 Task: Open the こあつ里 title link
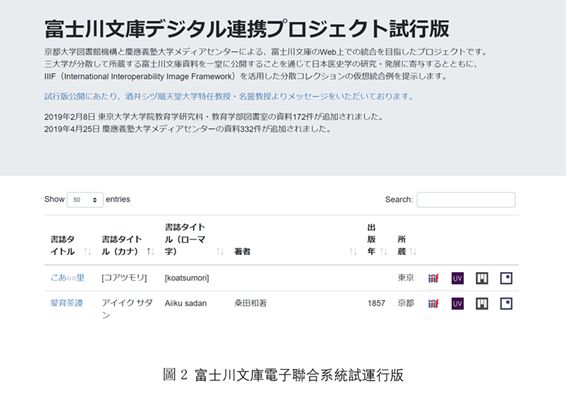point(68,278)
